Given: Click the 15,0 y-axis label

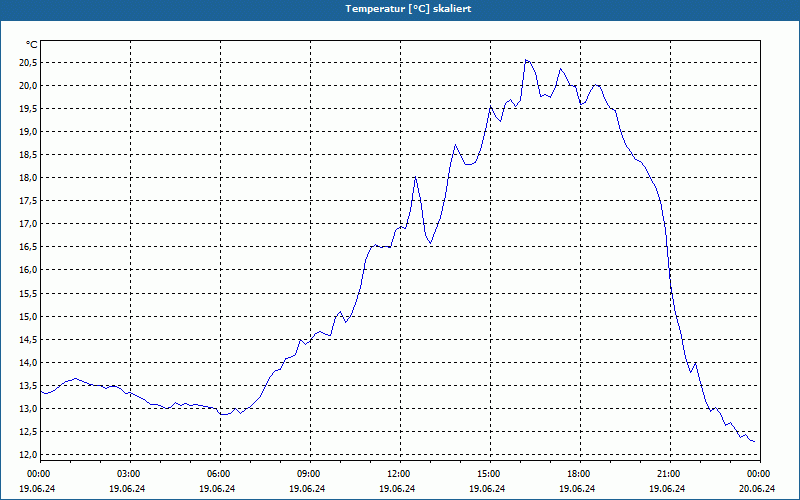Looking at the screenshot, I should point(29,317).
